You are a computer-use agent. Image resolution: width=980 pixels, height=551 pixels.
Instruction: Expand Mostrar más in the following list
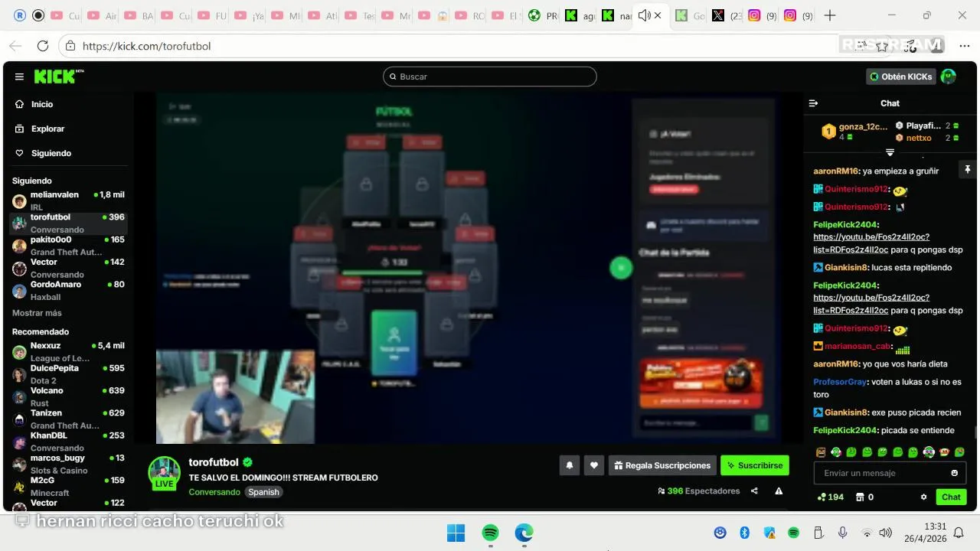[x=37, y=313]
